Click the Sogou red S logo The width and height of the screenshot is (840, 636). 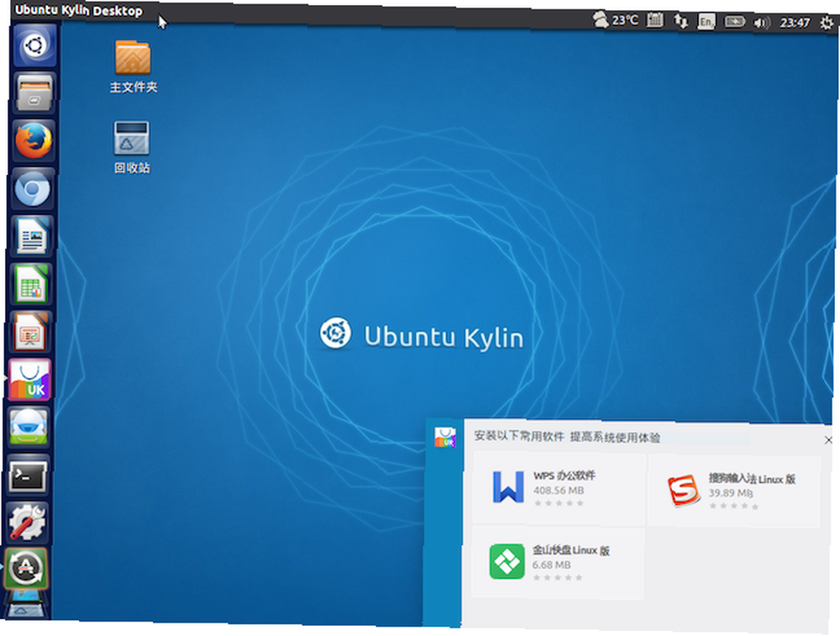(684, 490)
